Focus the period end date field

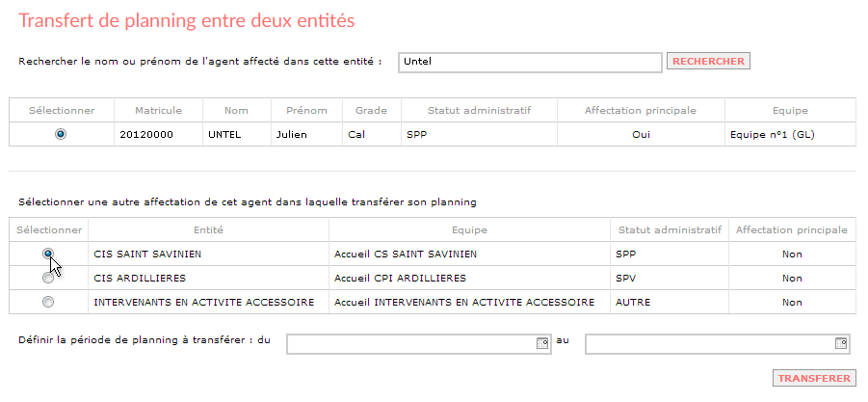718,344
